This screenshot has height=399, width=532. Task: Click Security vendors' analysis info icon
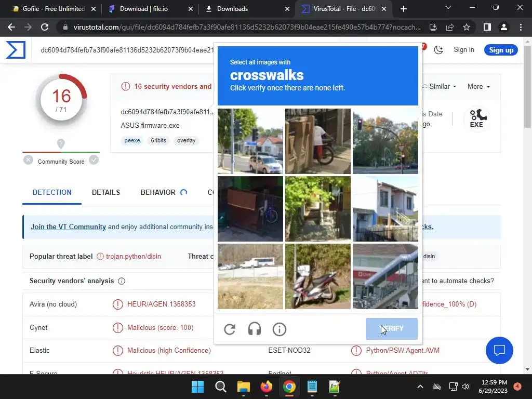[122, 281]
